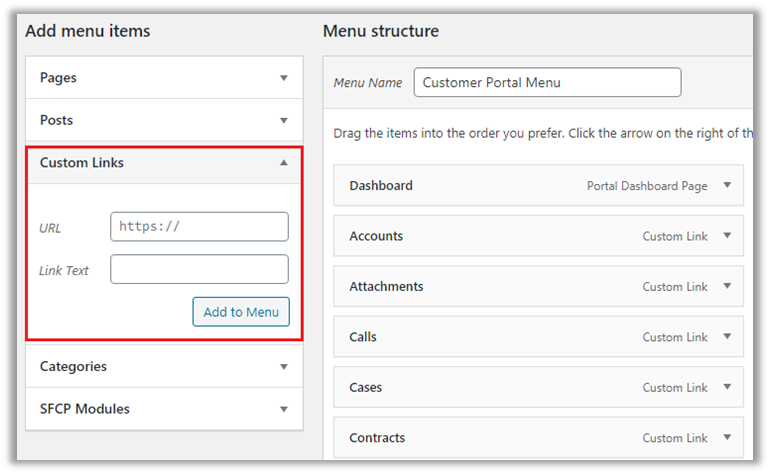Open Dashboard menu item settings arrow
This screenshot has height=474, width=770.
[727, 185]
